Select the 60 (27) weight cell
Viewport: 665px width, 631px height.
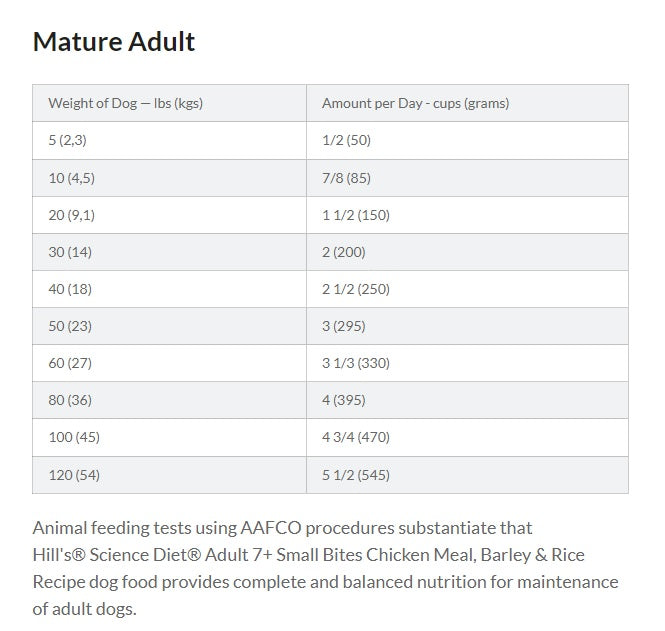[x=169, y=363]
